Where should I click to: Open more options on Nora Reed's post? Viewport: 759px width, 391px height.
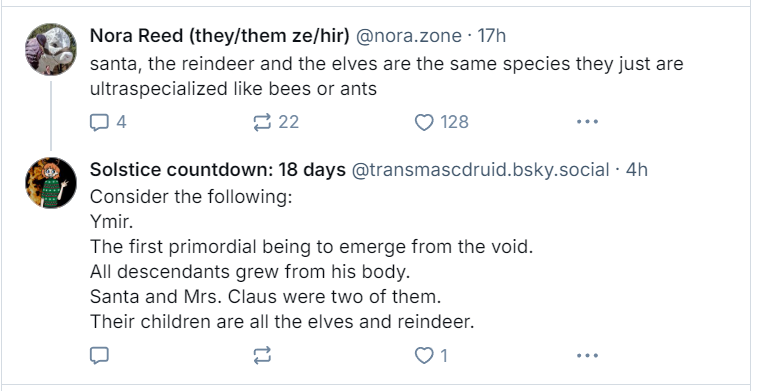pyautogui.click(x=587, y=122)
